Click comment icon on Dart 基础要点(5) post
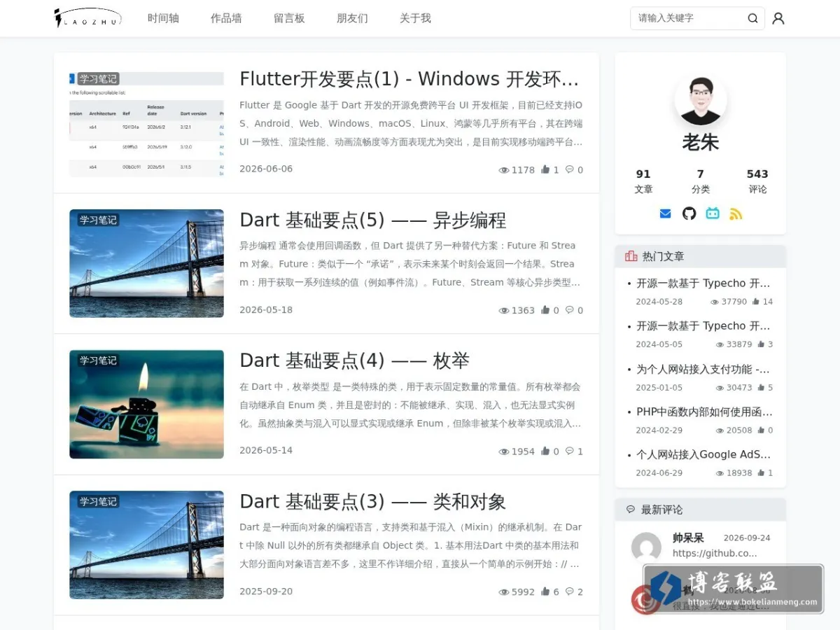Viewport: 840px width, 630px height. point(570,310)
